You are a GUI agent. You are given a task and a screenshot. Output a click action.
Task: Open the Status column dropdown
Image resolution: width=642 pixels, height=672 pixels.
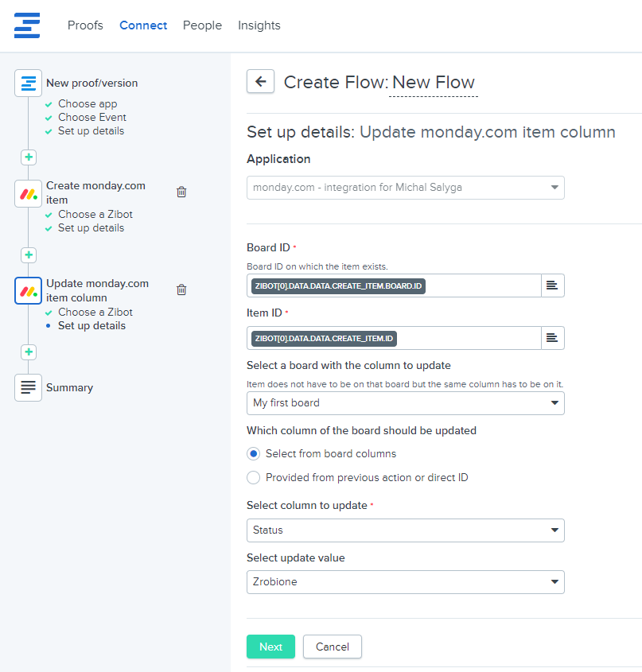[405, 530]
